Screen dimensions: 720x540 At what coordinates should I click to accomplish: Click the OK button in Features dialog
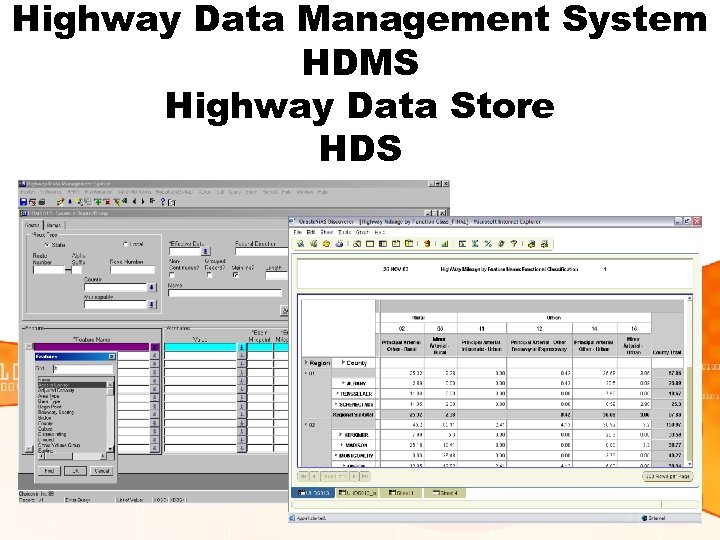click(x=75, y=471)
